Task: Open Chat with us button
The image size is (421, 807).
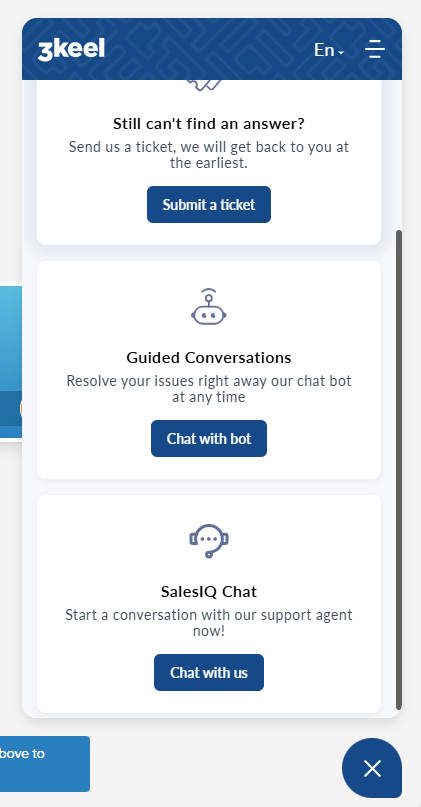Action: tap(209, 673)
